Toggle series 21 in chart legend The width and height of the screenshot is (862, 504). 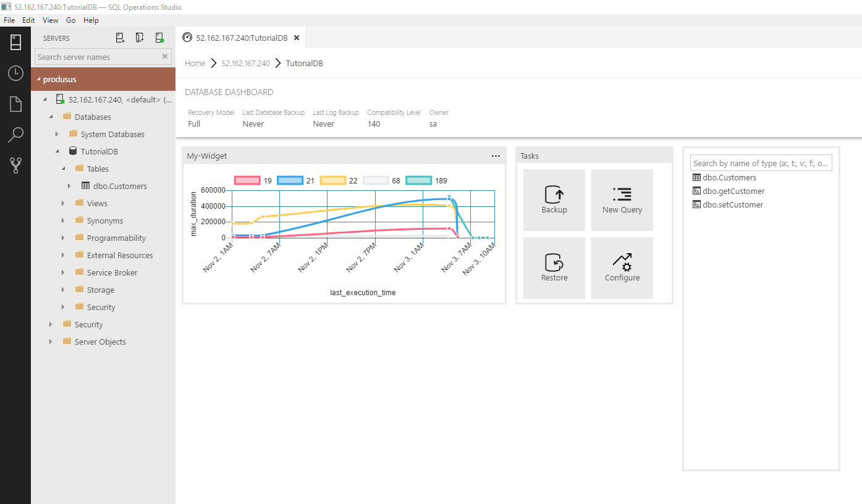[x=290, y=180]
